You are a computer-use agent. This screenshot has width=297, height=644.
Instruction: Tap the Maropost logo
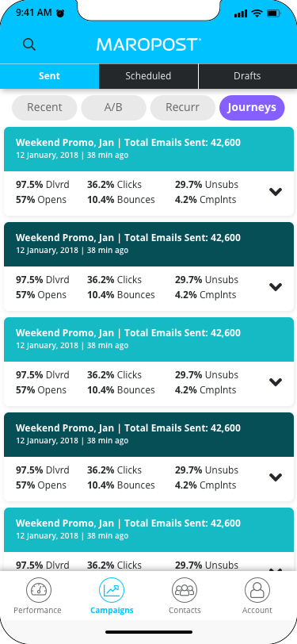click(x=149, y=44)
